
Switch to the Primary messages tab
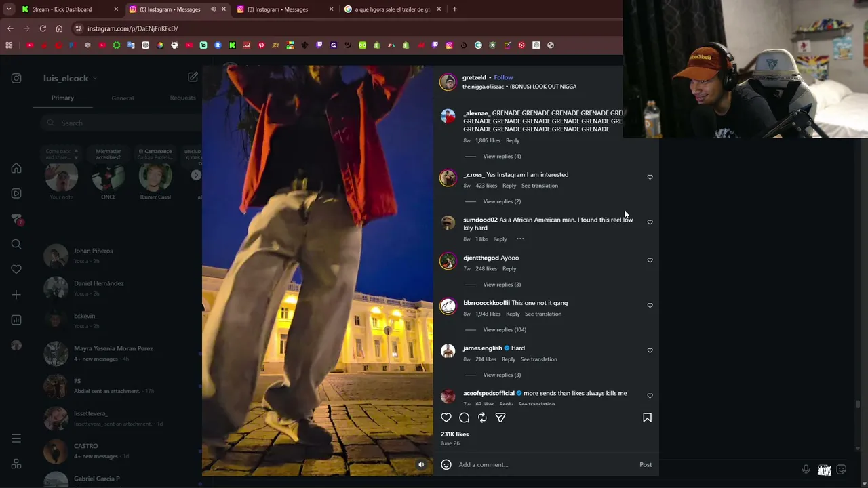(62, 98)
